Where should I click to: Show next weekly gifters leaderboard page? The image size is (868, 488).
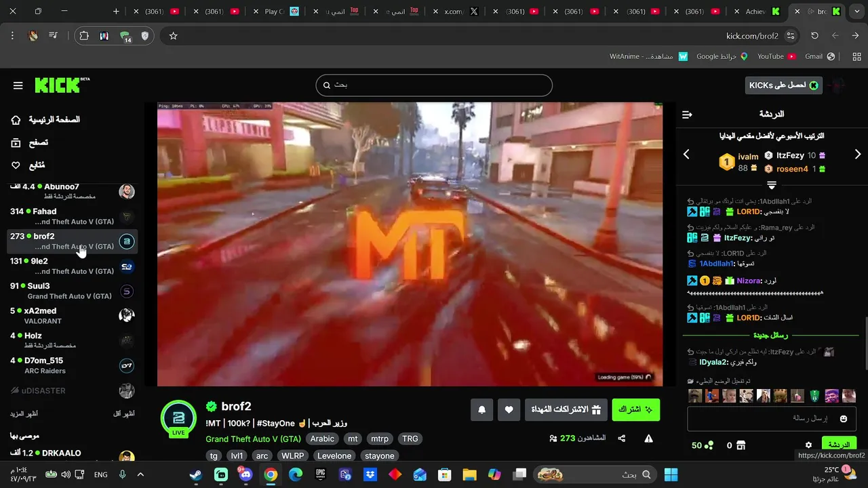858,155
